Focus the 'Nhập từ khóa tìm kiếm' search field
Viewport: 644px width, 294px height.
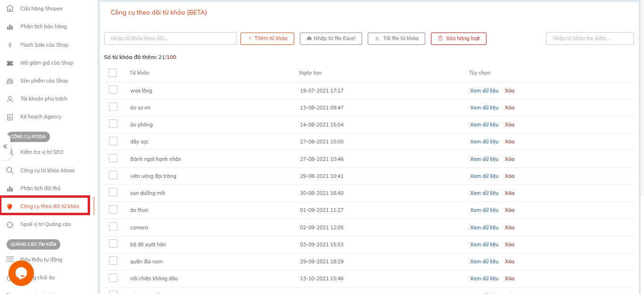(589, 38)
